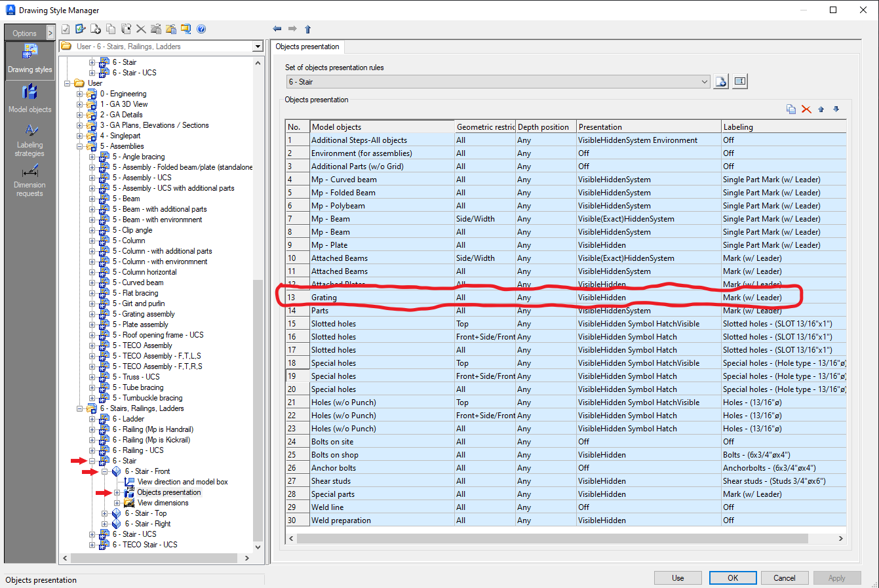
Task: Apply the current changes
Action: [837, 578]
